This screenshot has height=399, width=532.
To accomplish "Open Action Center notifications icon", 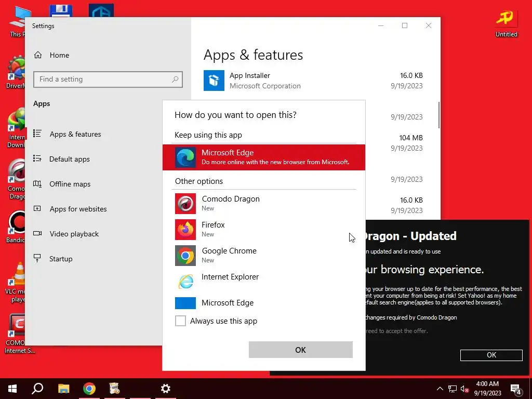I will coord(516,389).
